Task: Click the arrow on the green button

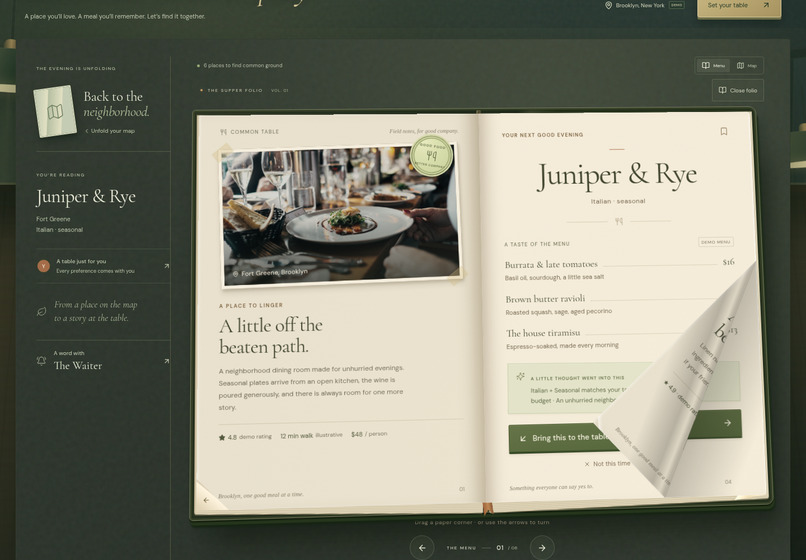Action: click(727, 423)
